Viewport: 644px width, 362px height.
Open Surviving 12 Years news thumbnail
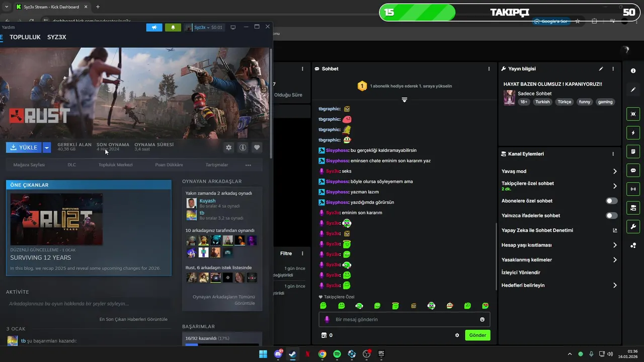56,219
